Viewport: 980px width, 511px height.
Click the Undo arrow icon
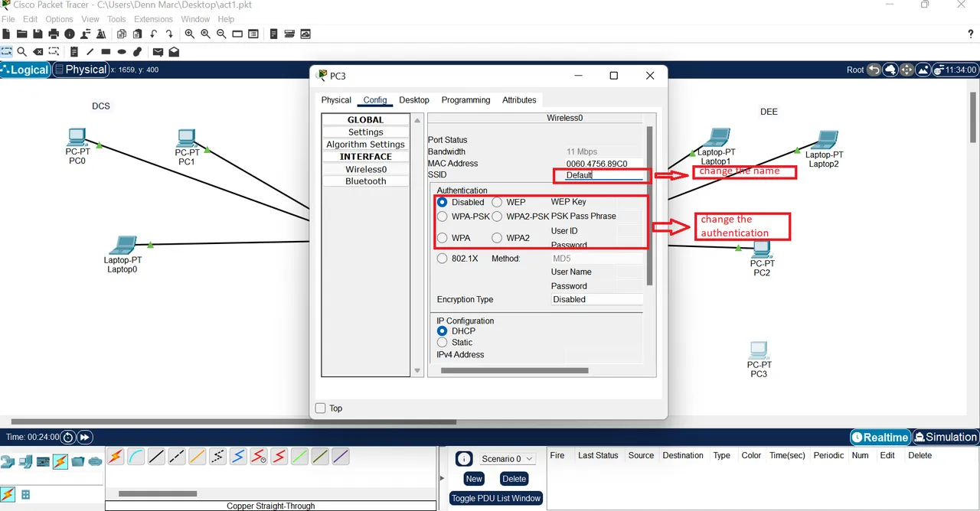tap(154, 34)
